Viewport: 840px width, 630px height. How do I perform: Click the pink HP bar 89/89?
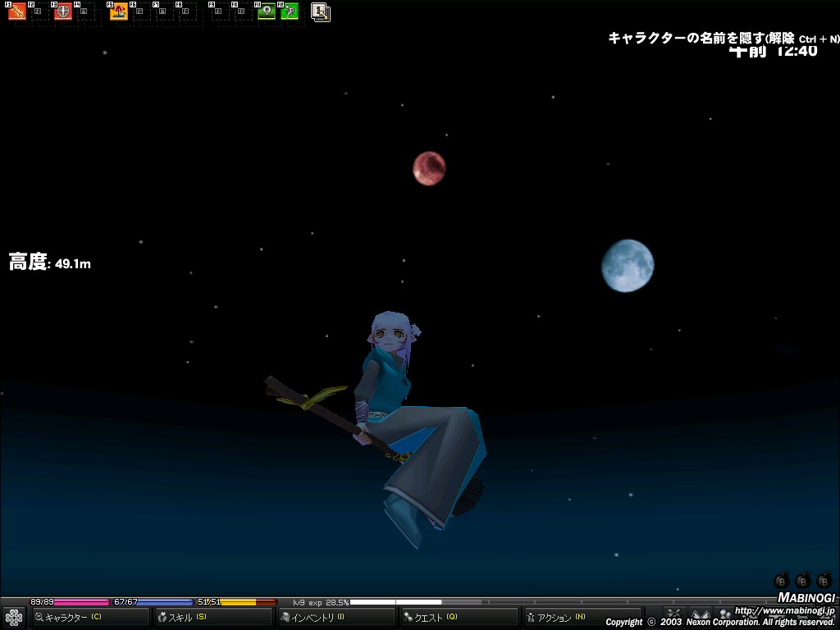point(70,602)
